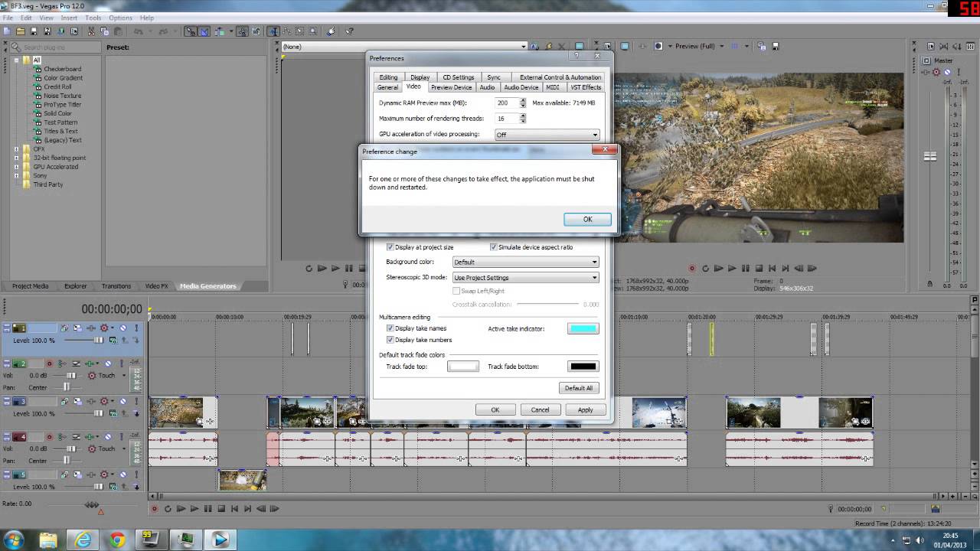The height and width of the screenshot is (551, 980).
Task: Click Apply in the Preferences dialog
Action: pos(585,409)
